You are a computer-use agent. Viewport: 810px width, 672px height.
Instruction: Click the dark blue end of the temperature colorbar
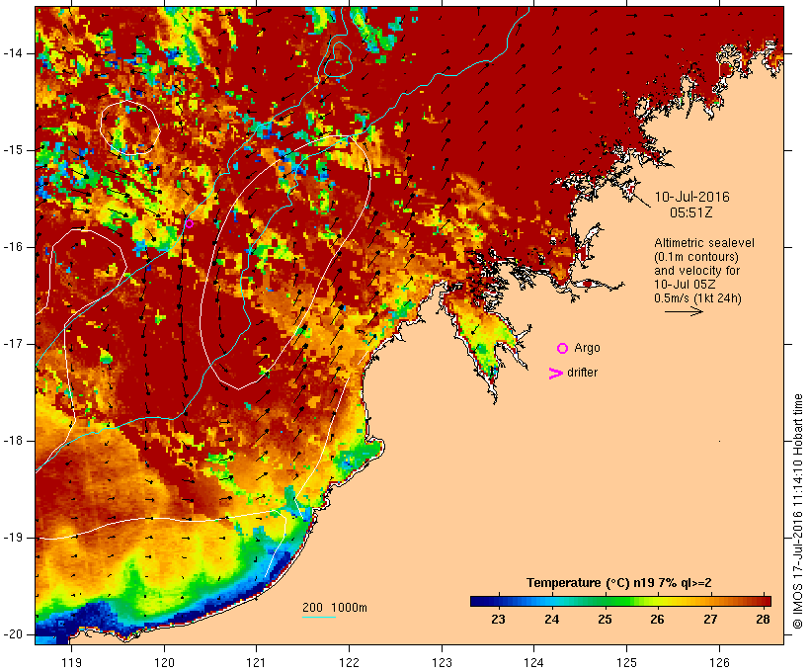(x=480, y=601)
